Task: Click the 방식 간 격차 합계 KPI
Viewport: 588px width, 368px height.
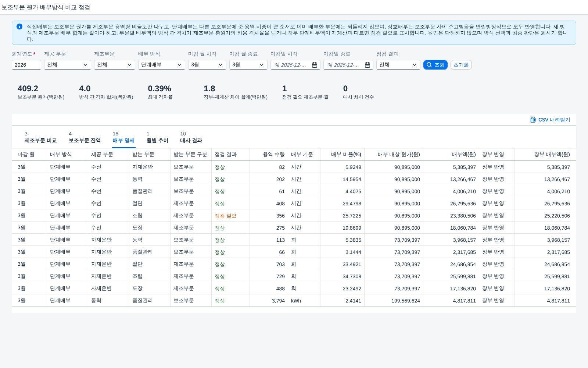Action: point(106,92)
